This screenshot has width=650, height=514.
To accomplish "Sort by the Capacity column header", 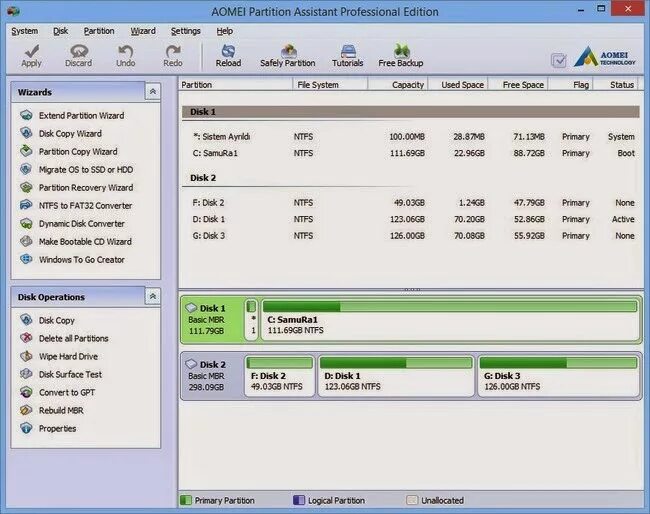I will coord(398,85).
